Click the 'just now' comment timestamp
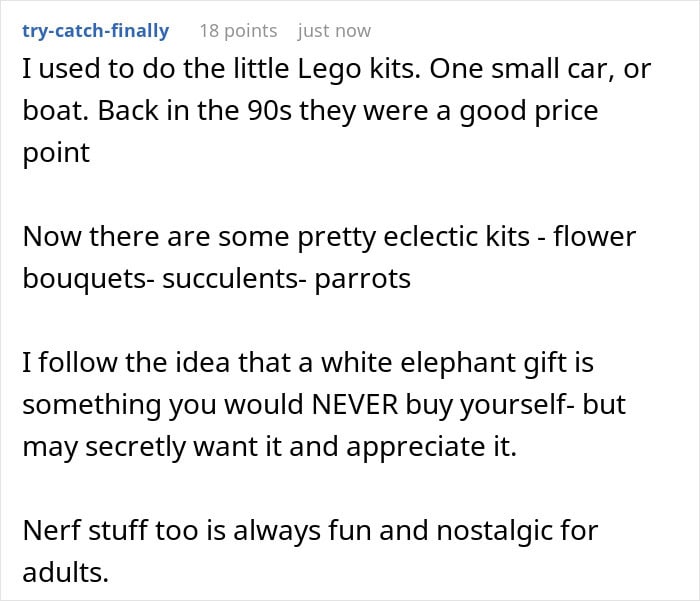Image resolution: width=700 pixels, height=601 pixels. point(334,30)
